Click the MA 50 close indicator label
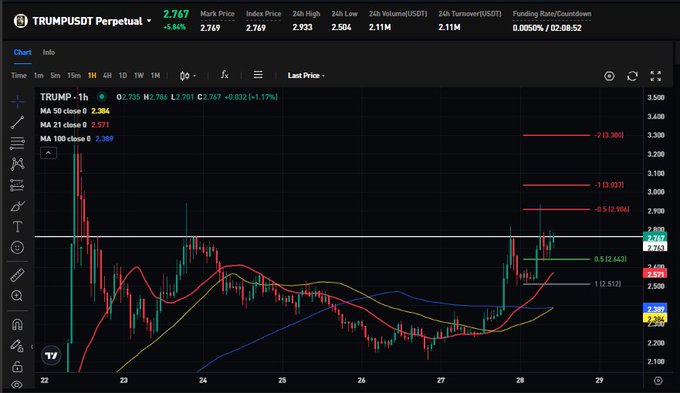The image size is (680, 393). click(x=63, y=111)
